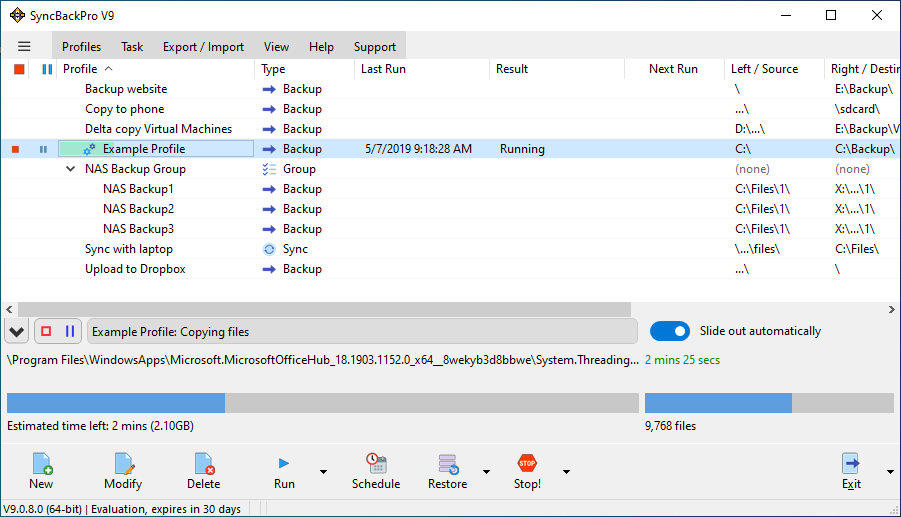Click the Delete profile button
The width and height of the screenshot is (901, 517).
203,471
